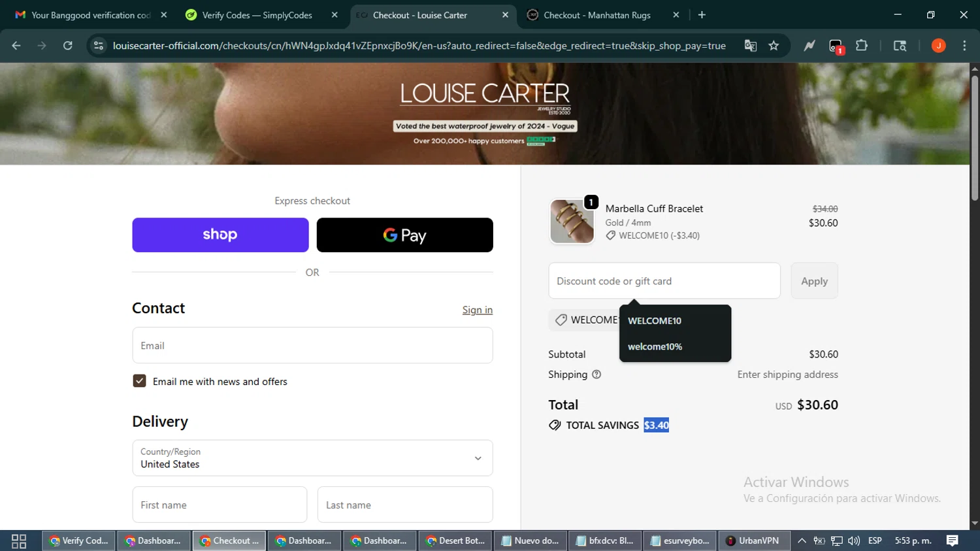
Task: Focus the Email input field
Action: 312,345
